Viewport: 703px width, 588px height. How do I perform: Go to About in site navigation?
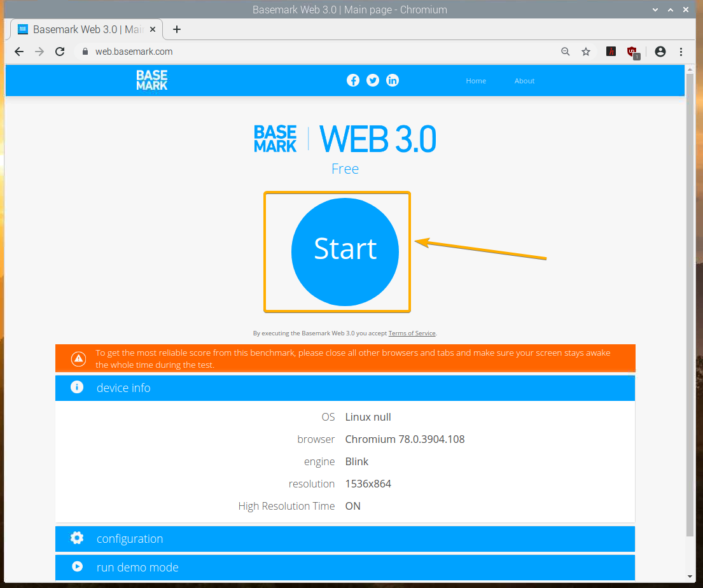[x=524, y=81]
